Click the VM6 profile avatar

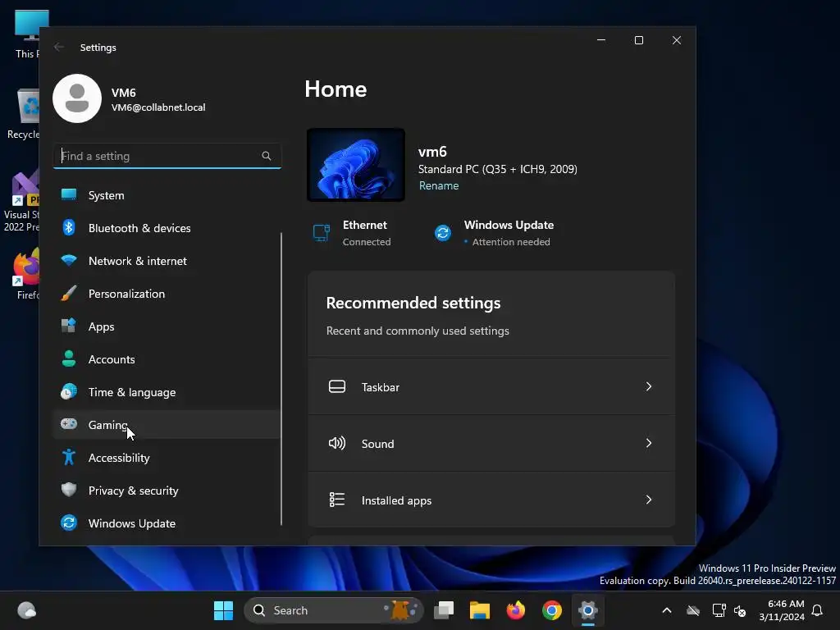point(77,98)
